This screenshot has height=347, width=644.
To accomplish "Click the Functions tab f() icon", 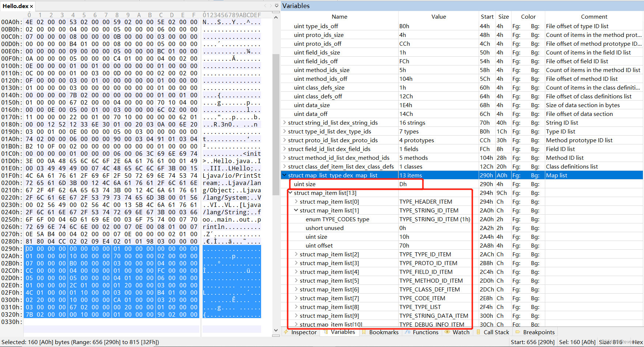I will [408, 332].
